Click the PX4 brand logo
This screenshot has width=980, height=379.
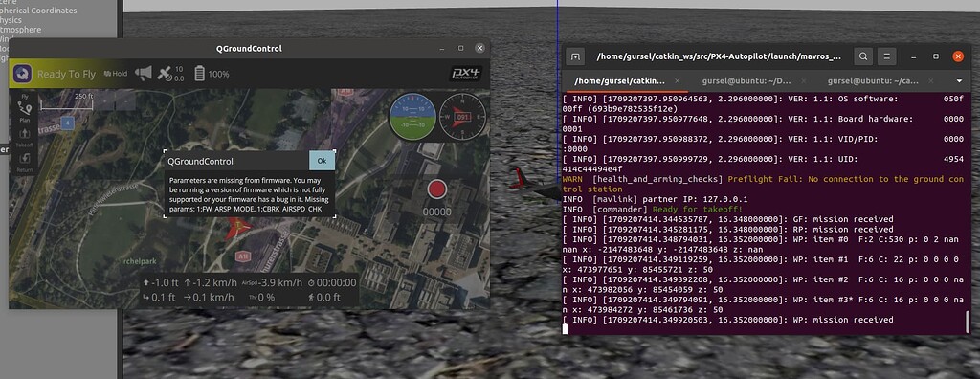[466, 74]
